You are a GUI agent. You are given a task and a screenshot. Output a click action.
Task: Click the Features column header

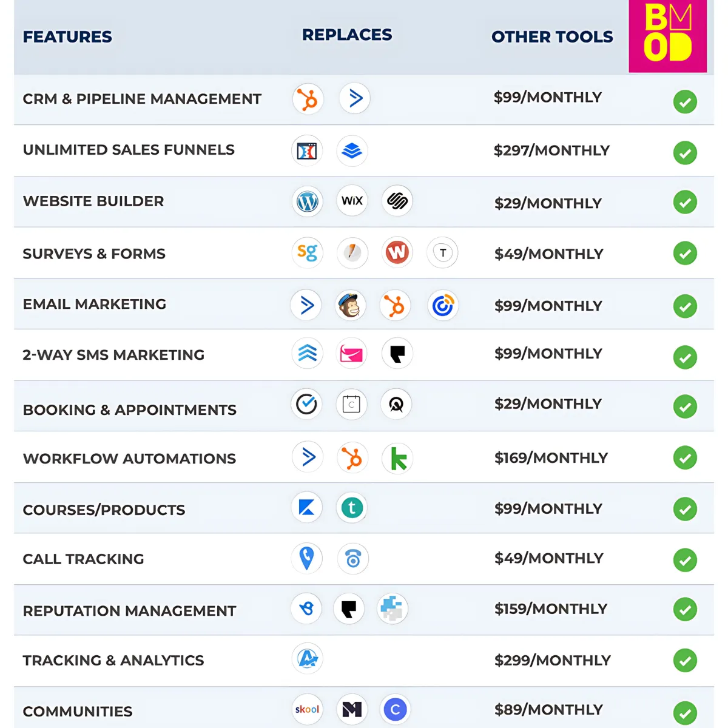[x=67, y=37]
